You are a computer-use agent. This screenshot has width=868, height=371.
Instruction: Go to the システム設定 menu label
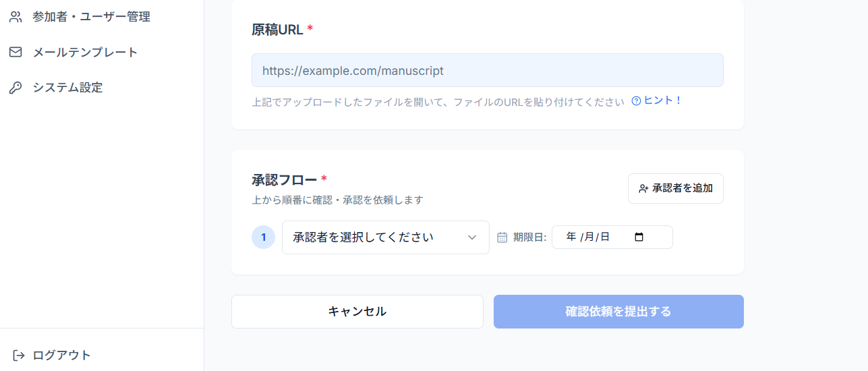[67, 88]
